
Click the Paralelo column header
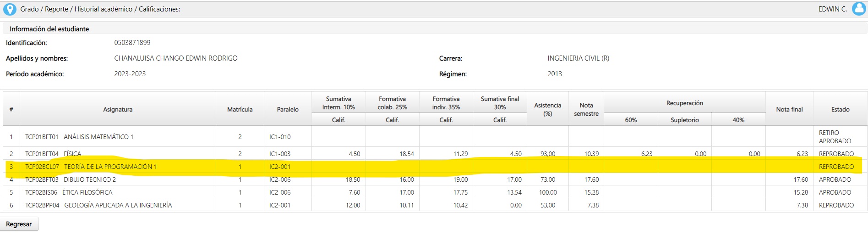pyautogui.click(x=288, y=109)
